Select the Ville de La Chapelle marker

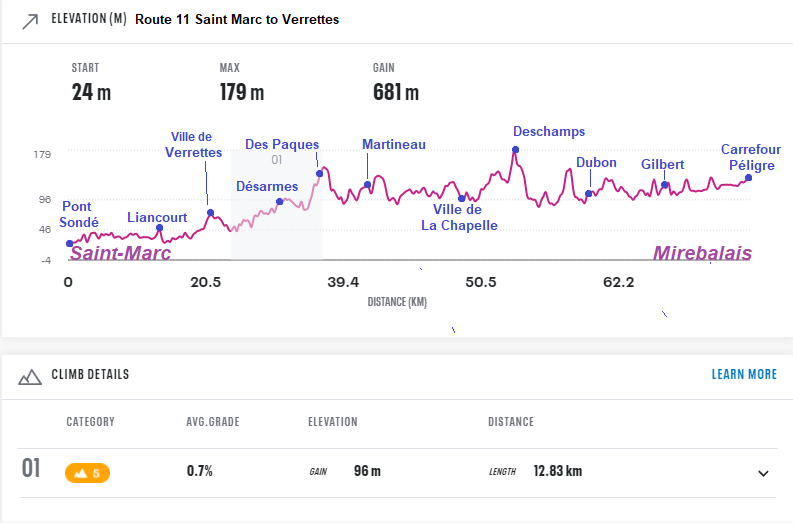[461, 198]
